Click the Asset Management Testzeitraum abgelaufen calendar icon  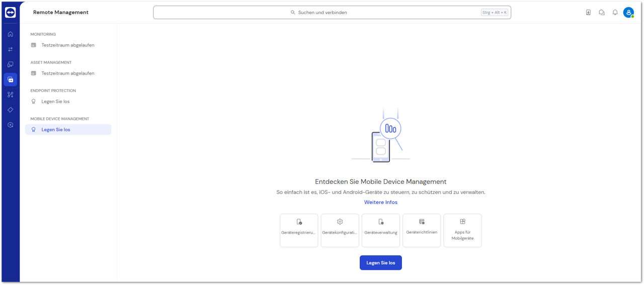tap(34, 74)
